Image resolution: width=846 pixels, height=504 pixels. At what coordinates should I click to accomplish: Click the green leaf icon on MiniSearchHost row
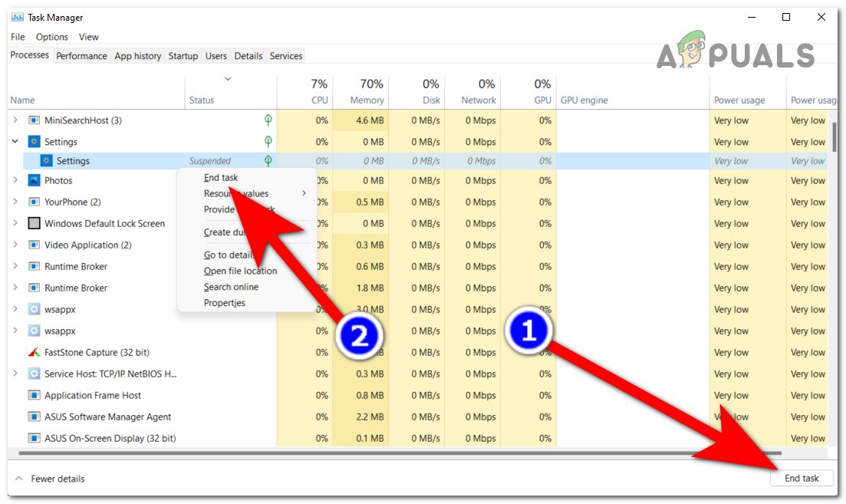[x=268, y=120]
